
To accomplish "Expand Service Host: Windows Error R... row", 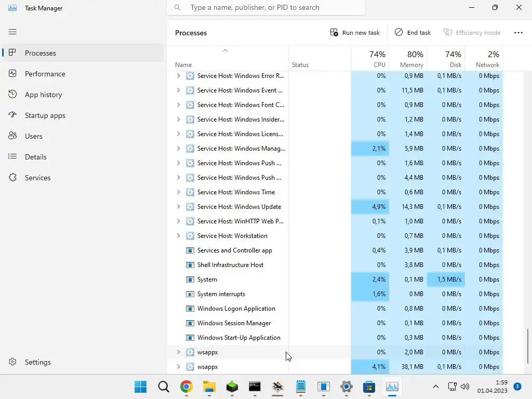I will (178, 76).
